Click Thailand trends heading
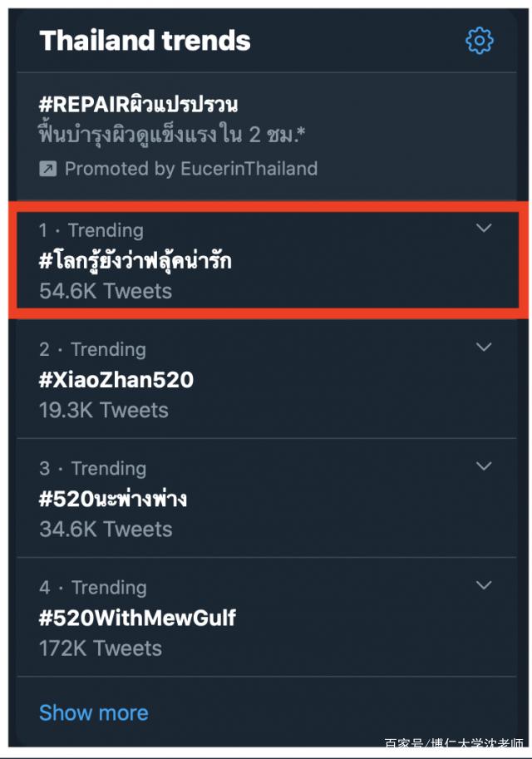This screenshot has width=532, height=759. tap(145, 41)
